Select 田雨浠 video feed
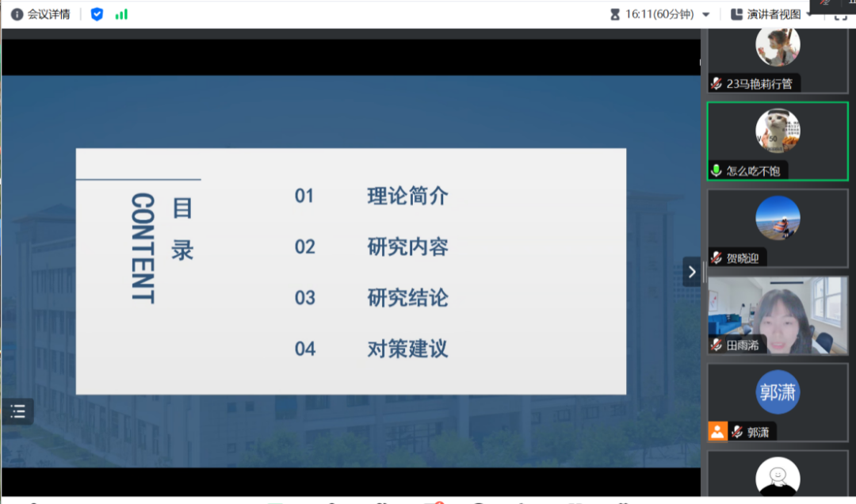This screenshot has height=504, width=856. pos(777,315)
